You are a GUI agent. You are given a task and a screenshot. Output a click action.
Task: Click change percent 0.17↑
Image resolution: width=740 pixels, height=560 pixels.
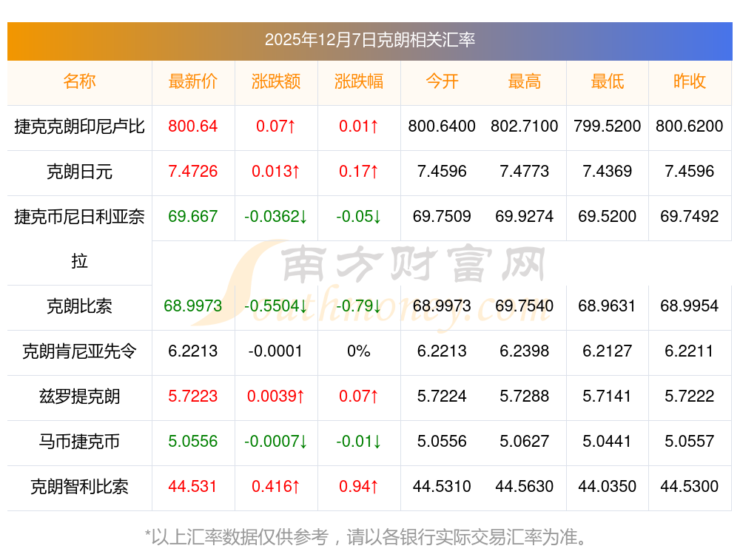359,172
